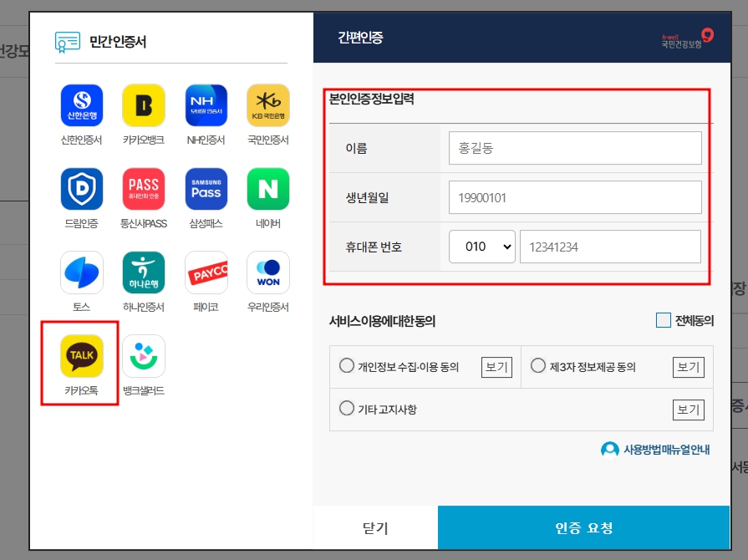Select the NH인증서 certificate icon
The height and width of the screenshot is (560, 748).
[206, 105]
